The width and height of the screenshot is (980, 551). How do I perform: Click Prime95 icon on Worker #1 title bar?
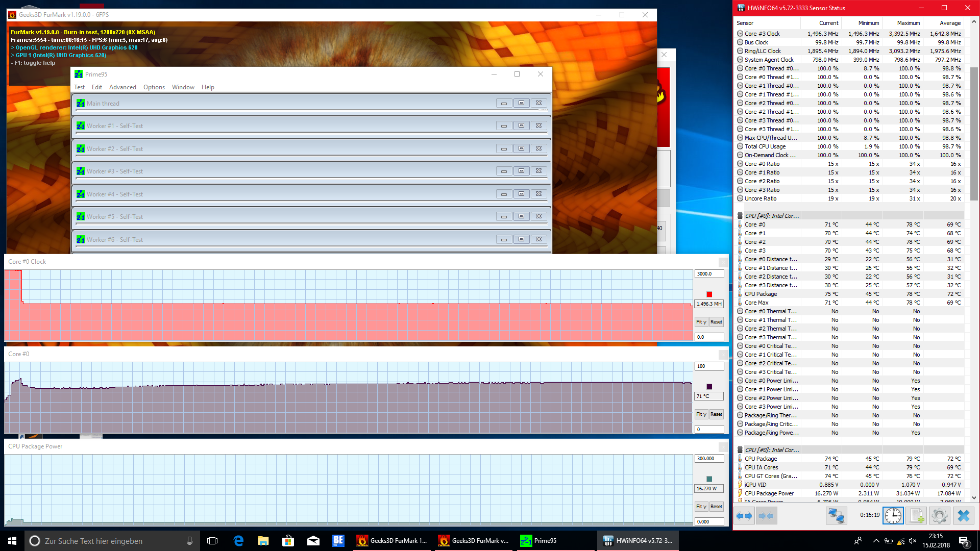[81, 126]
